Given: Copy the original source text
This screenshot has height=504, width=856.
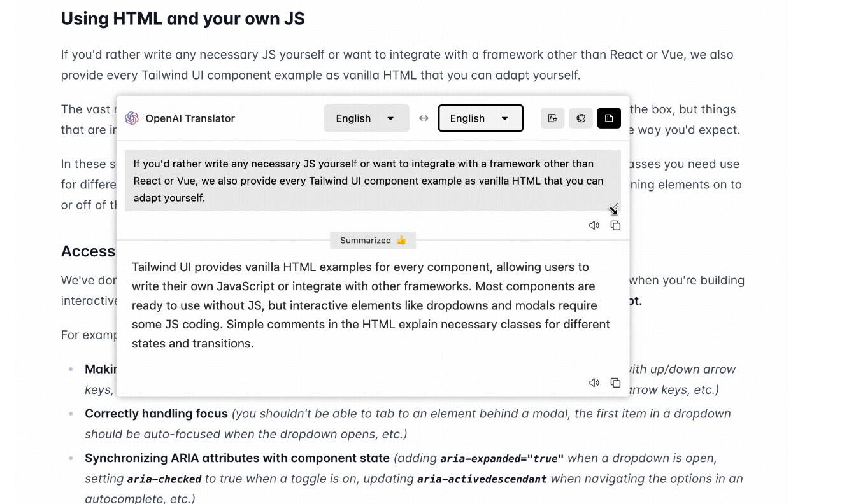Looking at the screenshot, I should click(x=615, y=225).
